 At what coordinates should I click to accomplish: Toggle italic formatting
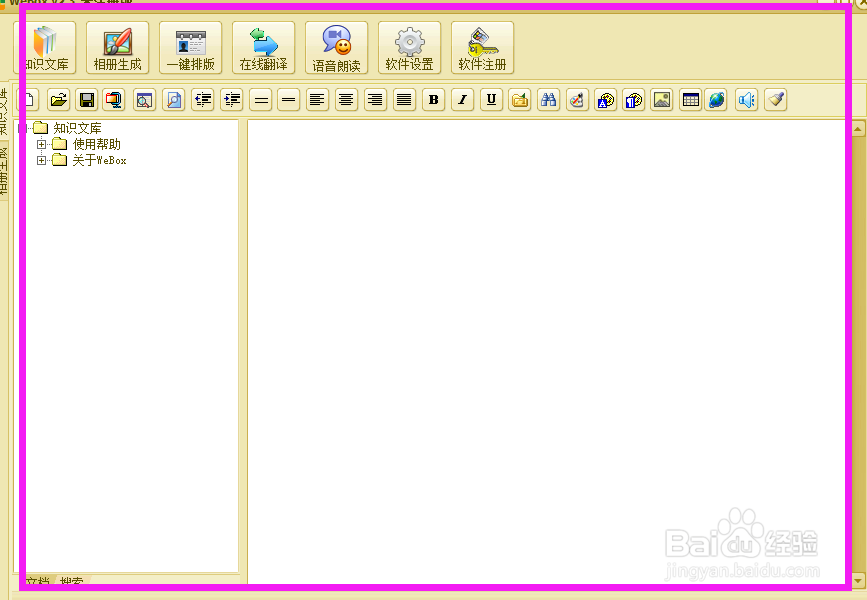pos(462,100)
